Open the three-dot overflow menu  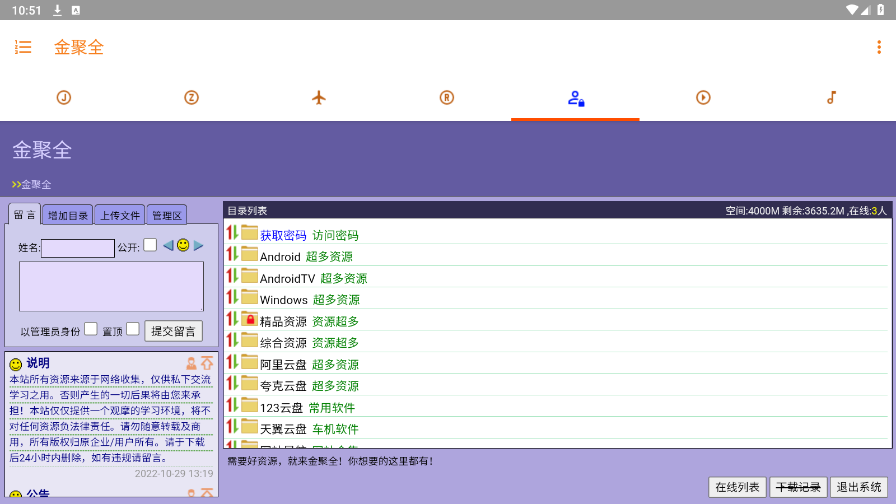pos(879,47)
